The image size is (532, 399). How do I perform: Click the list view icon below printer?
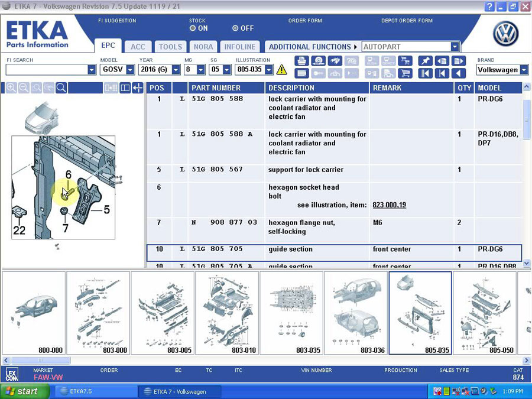coord(301,73)
